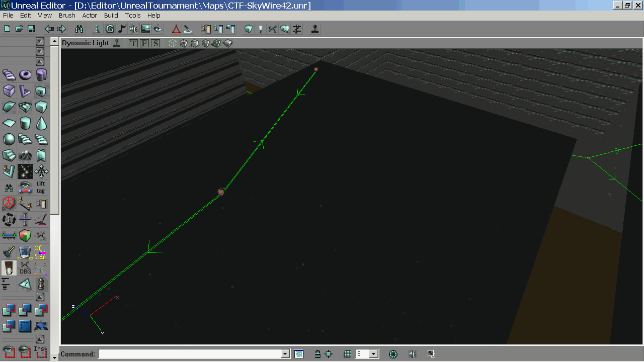The image size is (644, 362).
Task: Open the Search for Actors binoculars tool
Action: 79,29
